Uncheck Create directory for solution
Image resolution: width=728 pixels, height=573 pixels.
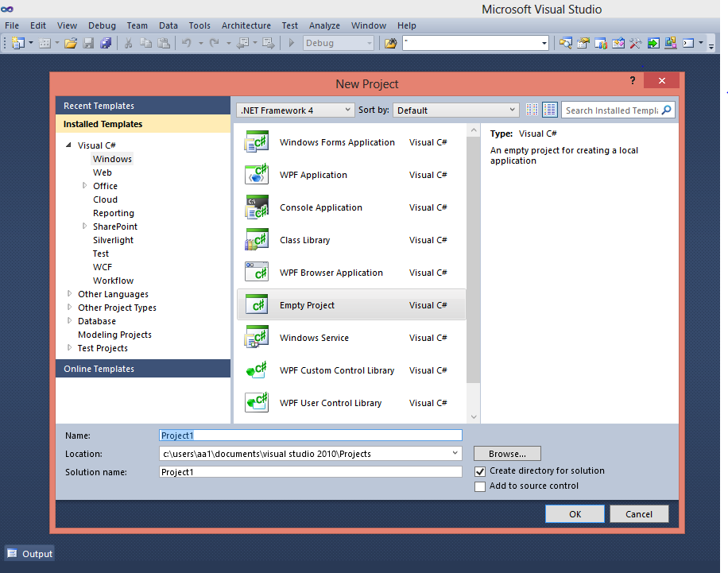(x=480, y=471)
